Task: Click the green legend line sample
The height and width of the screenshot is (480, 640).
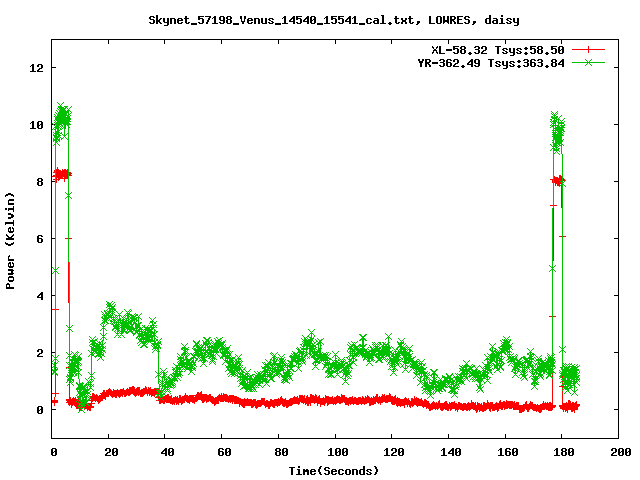Action: click(x=588, y=62)
